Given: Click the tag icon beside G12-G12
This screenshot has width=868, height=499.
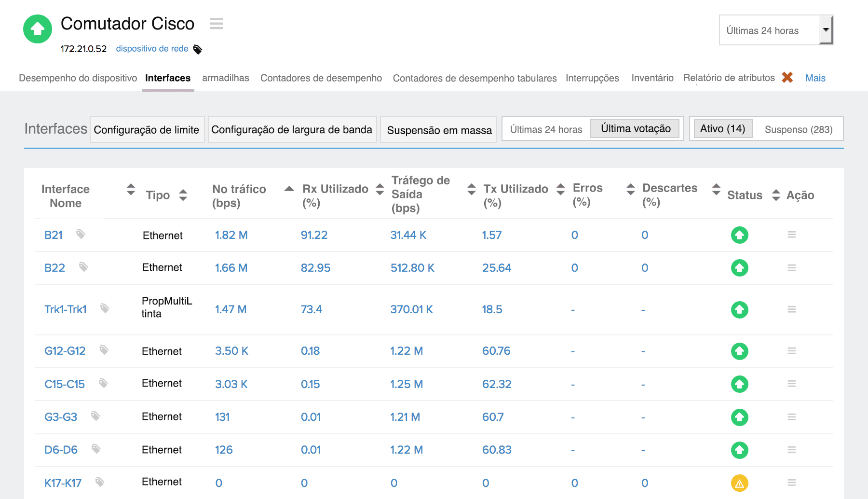Looking at the screenshot, I should click(104, 350).
